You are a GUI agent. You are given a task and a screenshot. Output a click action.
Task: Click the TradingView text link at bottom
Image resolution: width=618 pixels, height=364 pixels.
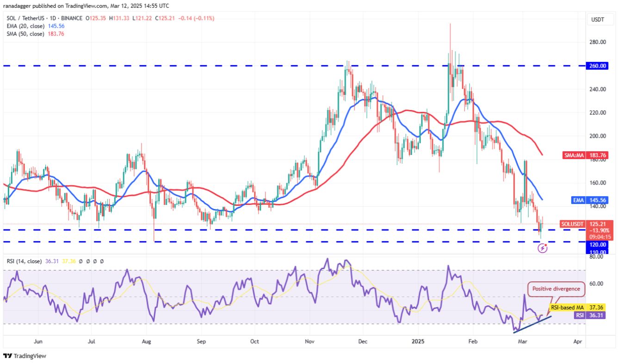click(30, 356)
